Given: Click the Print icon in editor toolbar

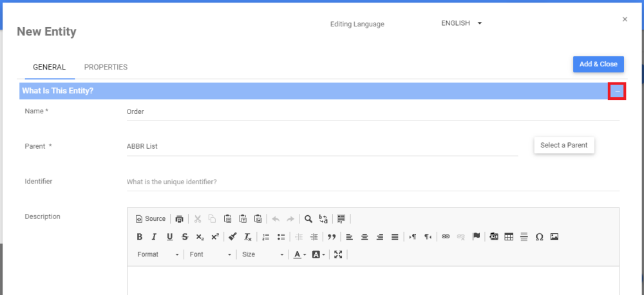Looking at the screenshot, I should [179, 219].
